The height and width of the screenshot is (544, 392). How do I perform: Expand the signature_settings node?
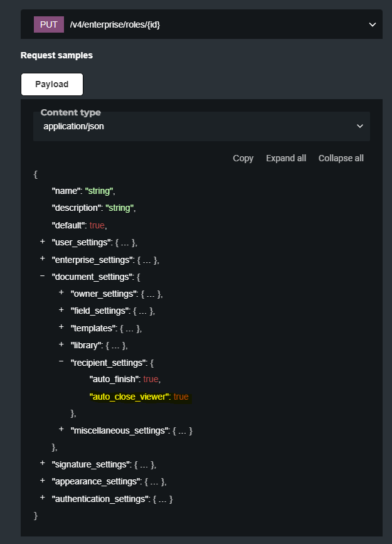(43, 464)
